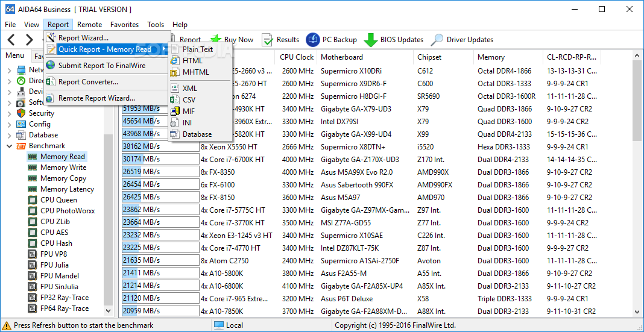This screenshot has width=644, height=332.
Task: Click the warning icon in status bar
Action: tap(6, 325)
